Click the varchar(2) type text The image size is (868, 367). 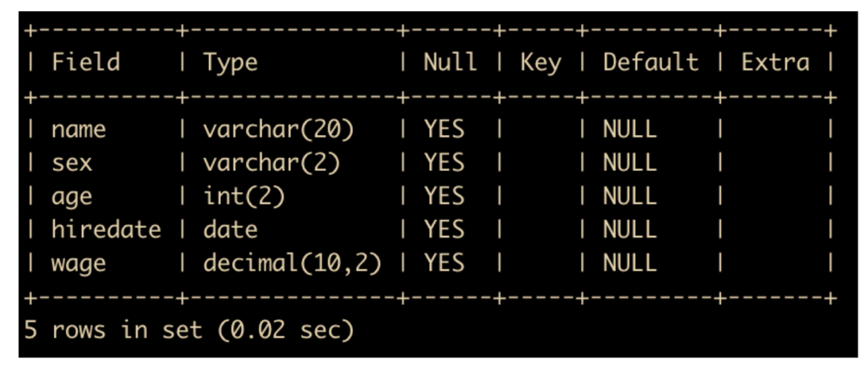tap(272, 163)
